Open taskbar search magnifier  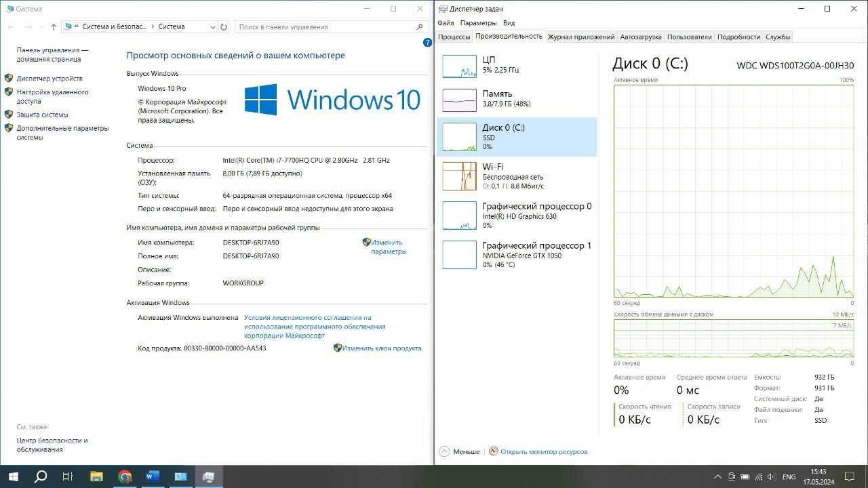click(41, 476)
